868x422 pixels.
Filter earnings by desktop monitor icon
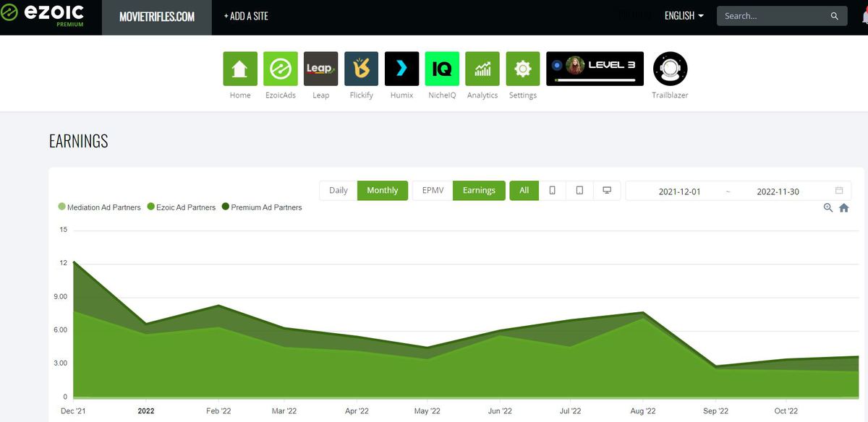coord(607,191)
